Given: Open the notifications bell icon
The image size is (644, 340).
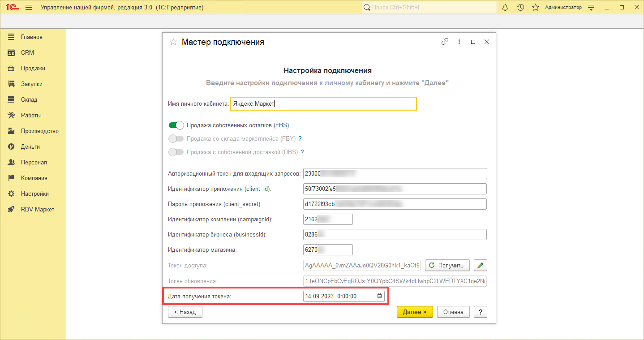Looking at the screenshot, I should (x=505, y=8).
